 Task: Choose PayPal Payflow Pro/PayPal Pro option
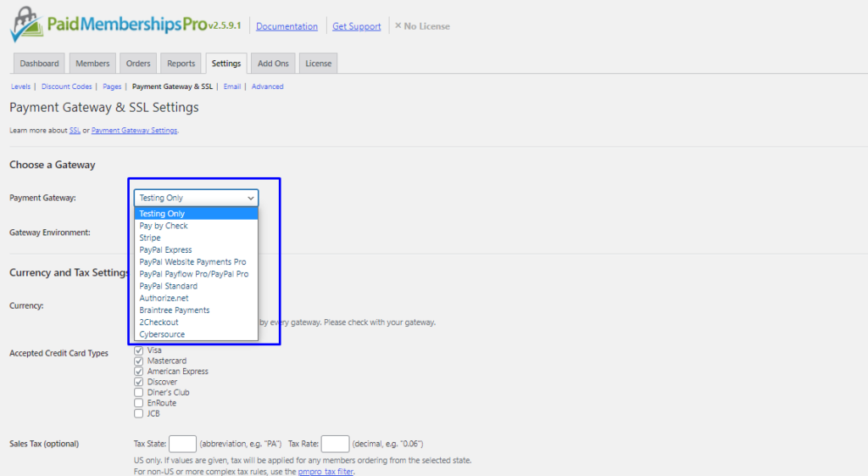pyautogui.click(x=196, y=274)
